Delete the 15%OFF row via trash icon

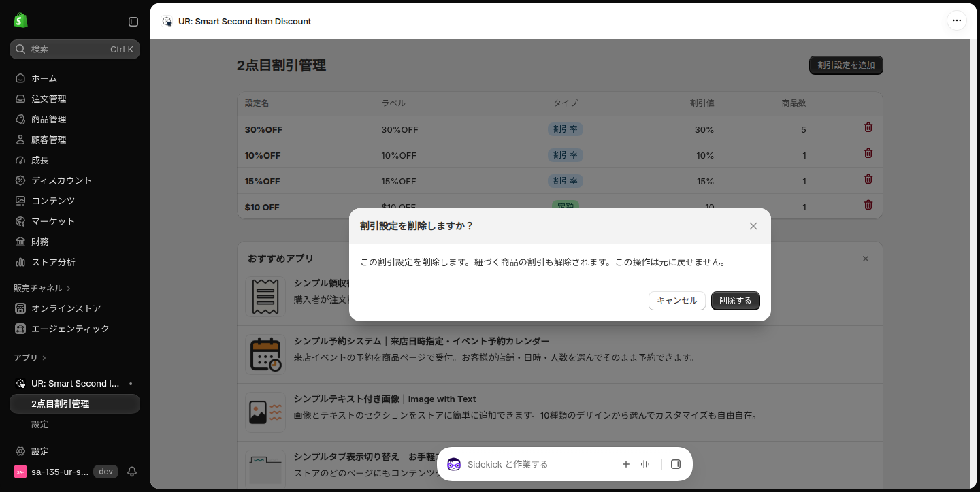pos(868,179)
